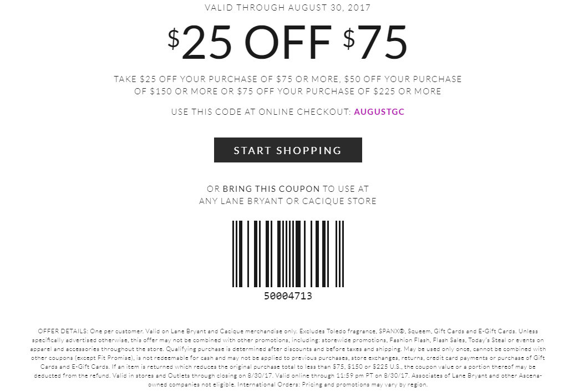Click the large $25 in the headline

200,42
